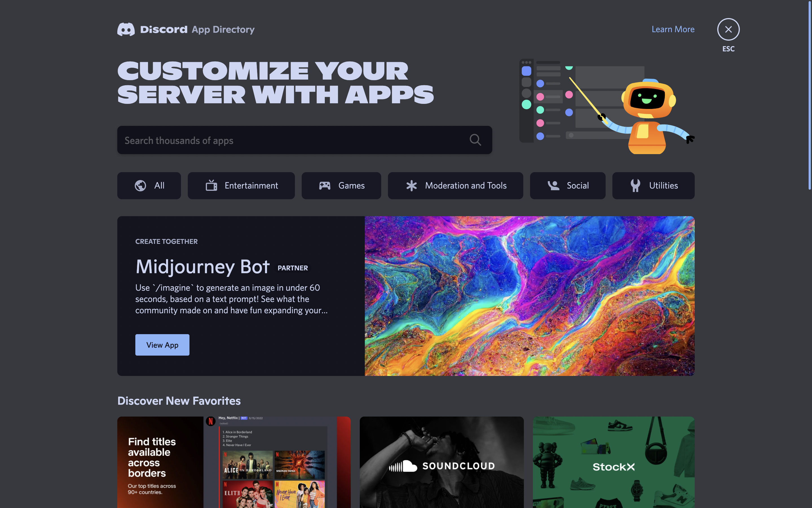This screenshot has height=508, width=812.
Task: Click the Discover New Favorites heading
Action: coord(179,401)
